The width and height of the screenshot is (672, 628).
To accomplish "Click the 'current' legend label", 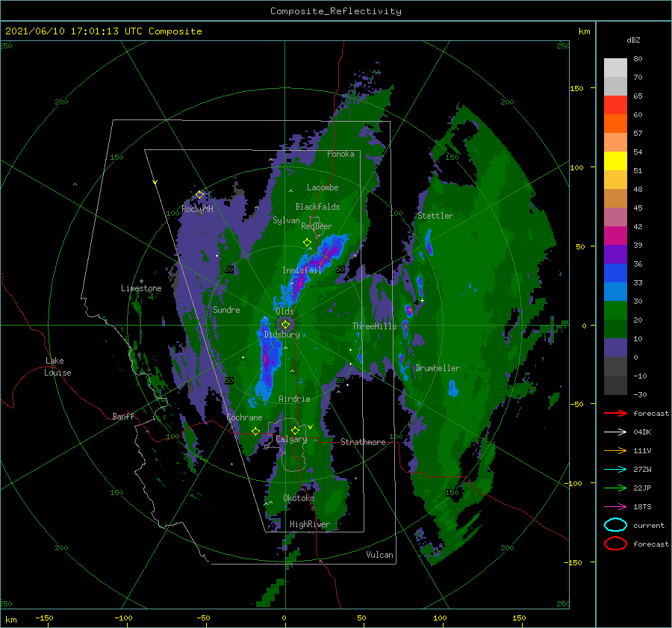I will [x=648, y=525].
